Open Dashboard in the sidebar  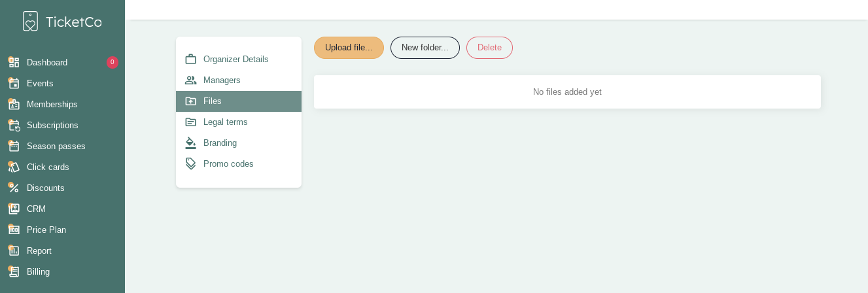(x=62, y=62)
